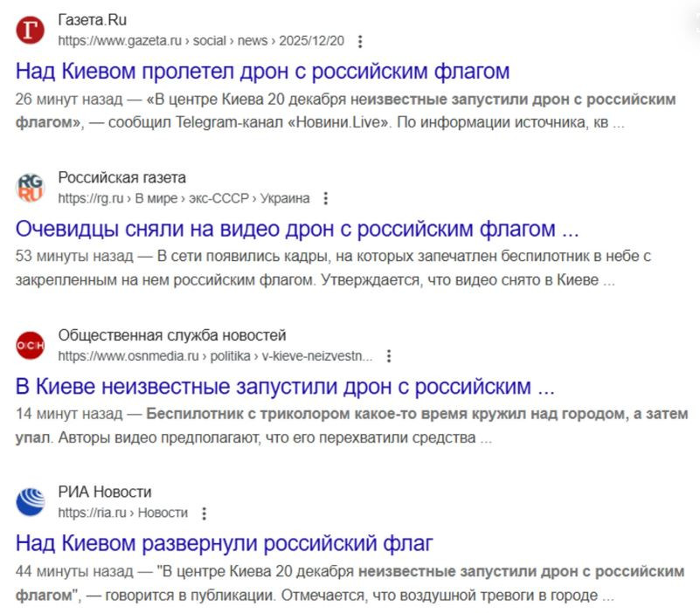Viewport: 700px width, 613px height.
Task: Open three-dot menu for Газета.Ru result
Action: (x=361, y=41)
